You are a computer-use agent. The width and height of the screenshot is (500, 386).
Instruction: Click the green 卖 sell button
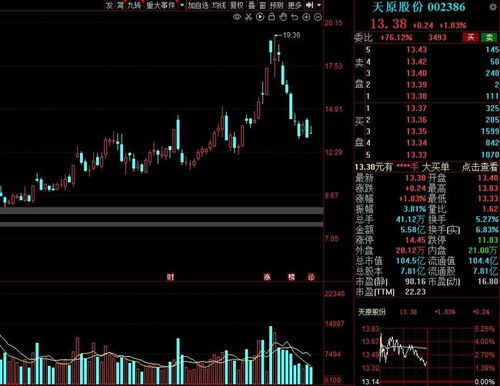coord(489,37)
